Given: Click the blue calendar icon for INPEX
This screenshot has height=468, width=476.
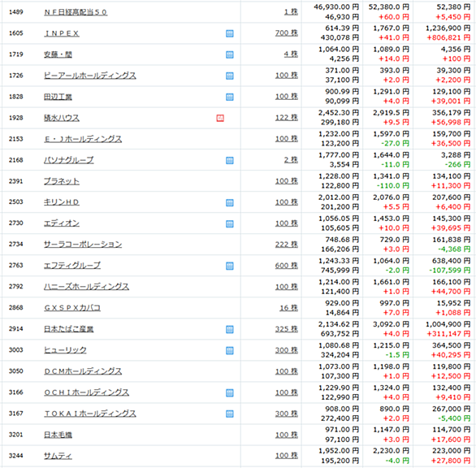Looking at the screenshot, I should click(x=230, y=33).
